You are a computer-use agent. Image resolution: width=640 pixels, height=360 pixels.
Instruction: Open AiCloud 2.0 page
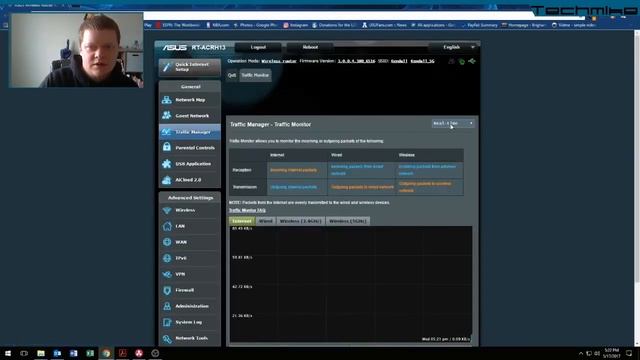click(x=190, y=180)
